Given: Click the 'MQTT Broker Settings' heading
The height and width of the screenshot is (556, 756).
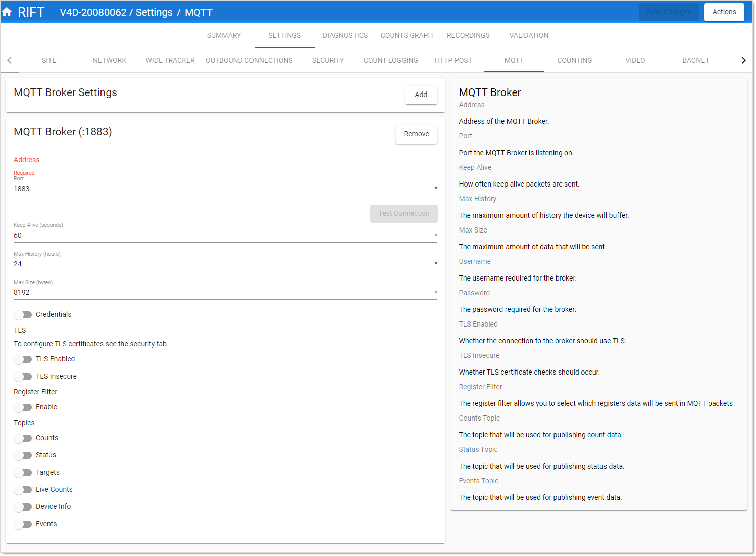Looking at the screenshot, I should click(x=65, y=92).
